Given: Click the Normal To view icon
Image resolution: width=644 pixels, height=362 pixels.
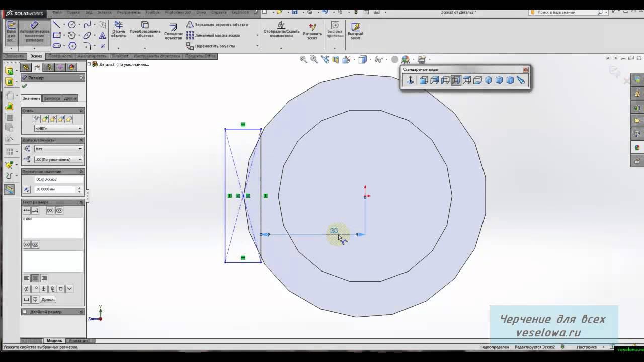Looking at the screenshot, I should 411,80.
